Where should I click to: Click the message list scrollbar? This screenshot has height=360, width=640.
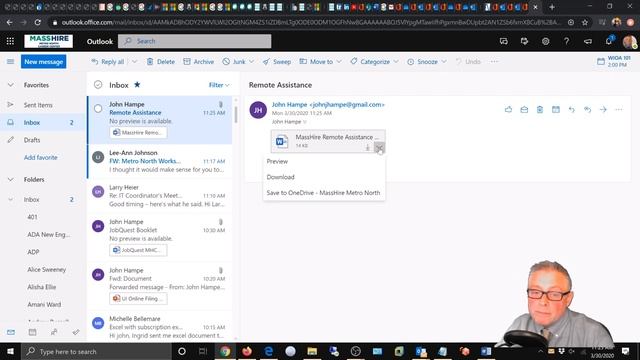(236, 114)
